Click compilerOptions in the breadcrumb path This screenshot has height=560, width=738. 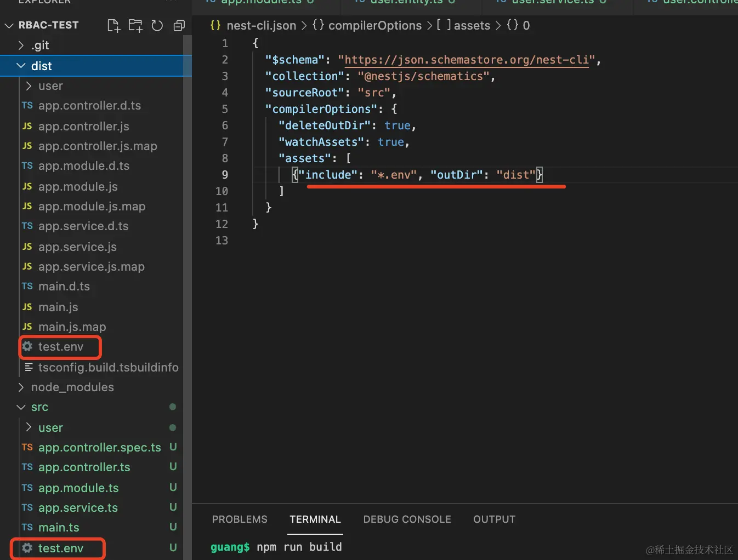(x=374, y=25)
